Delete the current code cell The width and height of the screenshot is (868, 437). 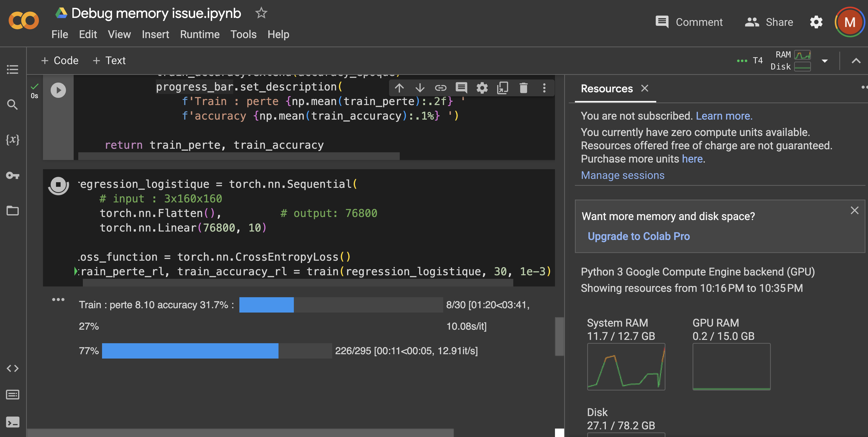click(x=523, y=88)
